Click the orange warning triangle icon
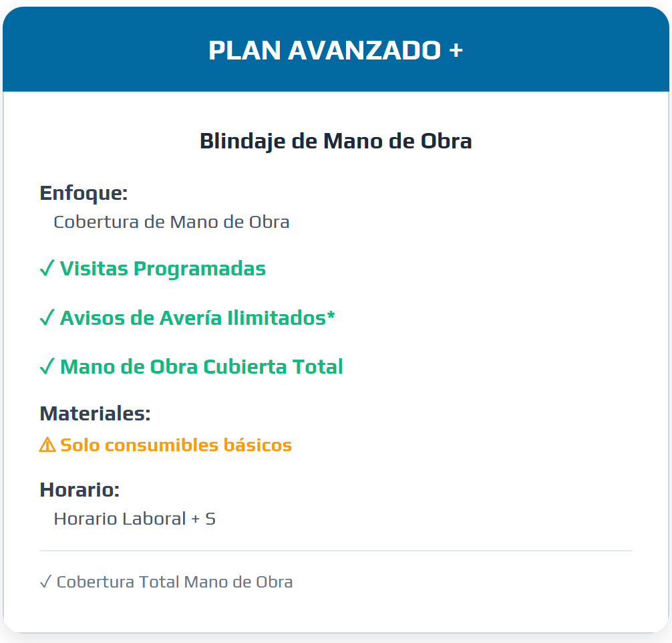Image resolution: width=672 pixels, height=643 pixels. point(47,445)
